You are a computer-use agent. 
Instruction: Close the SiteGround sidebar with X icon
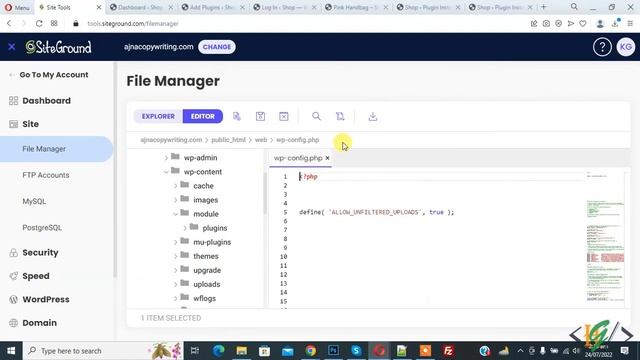pos(11,47)
